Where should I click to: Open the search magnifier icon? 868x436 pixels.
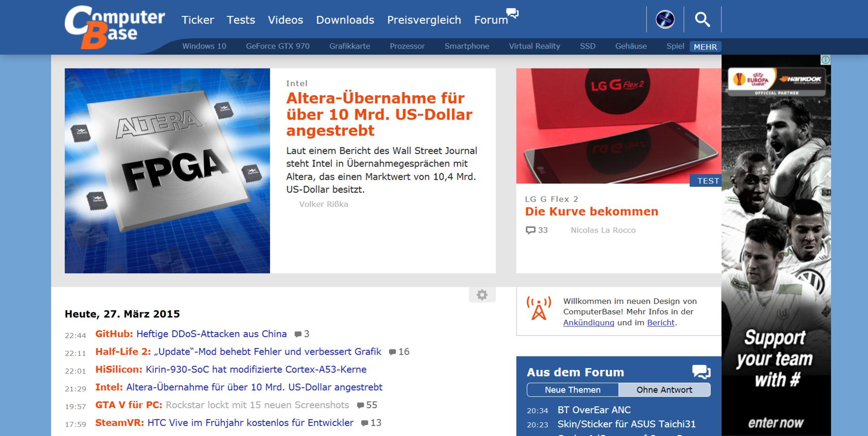(702, 20)
